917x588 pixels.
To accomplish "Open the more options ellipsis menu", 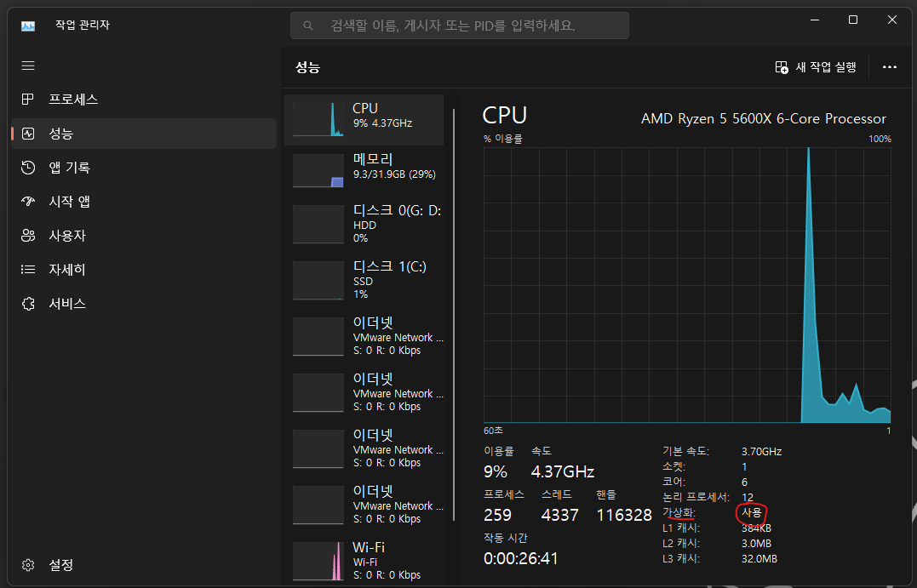I will (x=890, y=67).
